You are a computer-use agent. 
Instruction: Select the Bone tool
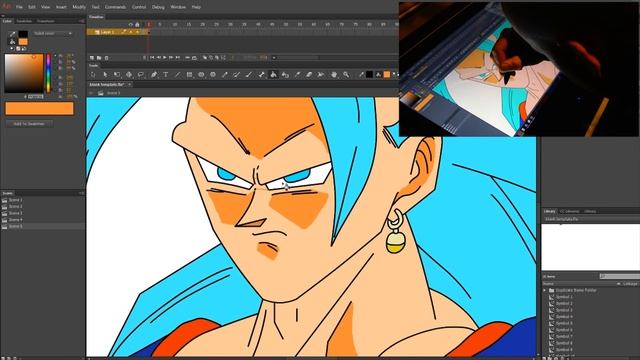[x=262, y=75]
